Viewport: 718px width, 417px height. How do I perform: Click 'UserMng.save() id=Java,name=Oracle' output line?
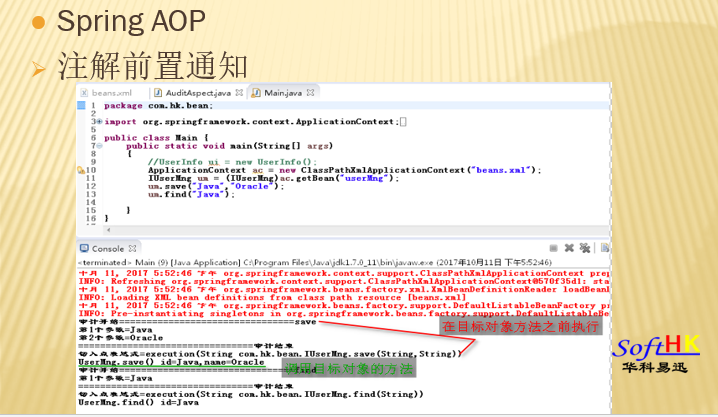pyautogui.click(x=171, y=362)
